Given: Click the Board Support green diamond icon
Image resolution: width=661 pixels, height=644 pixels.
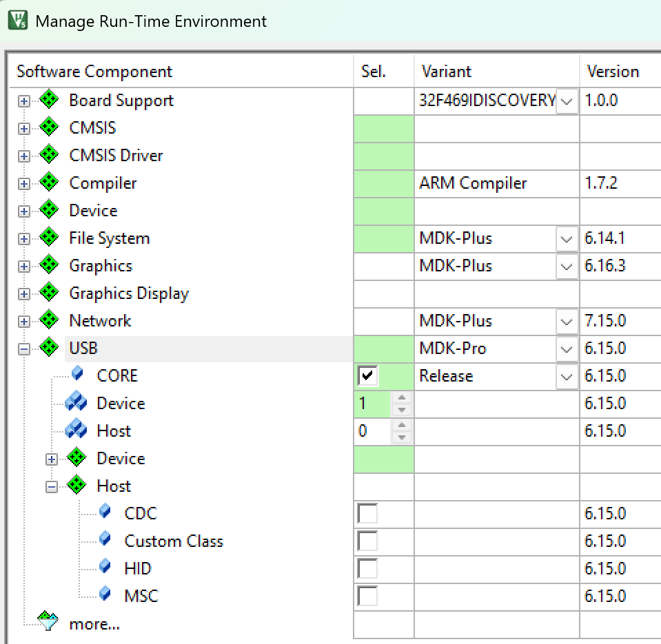Looking at the screenshot, I should 50,99.
